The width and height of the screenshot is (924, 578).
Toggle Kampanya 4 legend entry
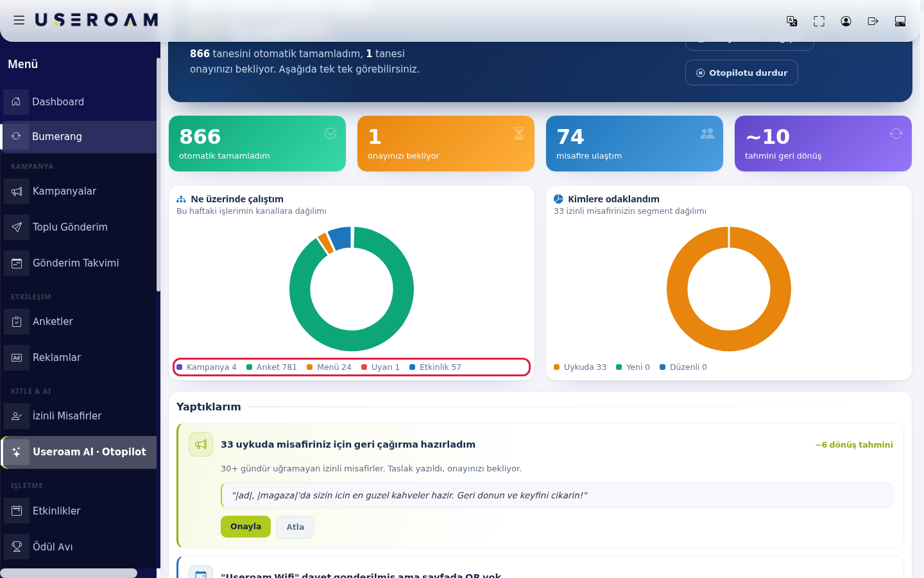[207, 367]
